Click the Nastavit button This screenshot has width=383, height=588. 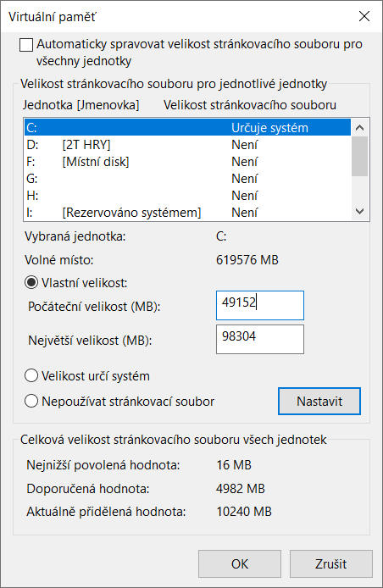point(319,402)
